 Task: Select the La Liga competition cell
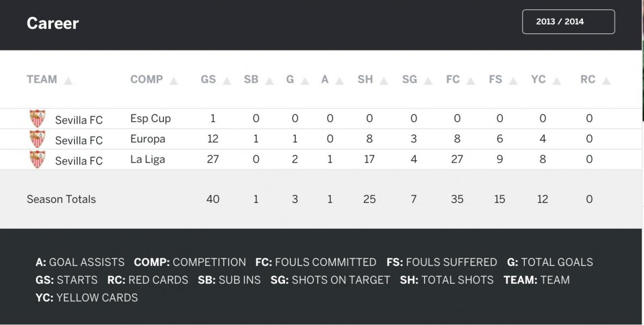(148, 160)
